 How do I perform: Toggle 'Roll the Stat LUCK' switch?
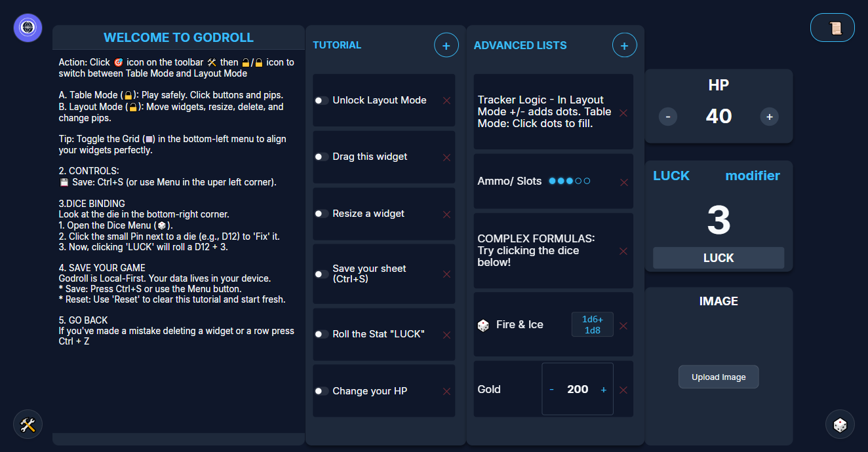[x=321, y=334]
